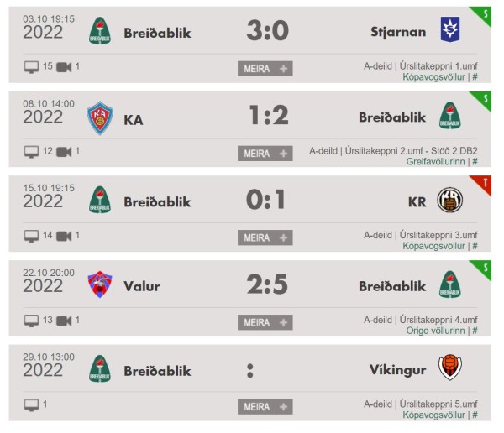Viewport: 504px width, 433px height.
Task: Click monitor icon on Víkingur match row
Action: [32, 405]
